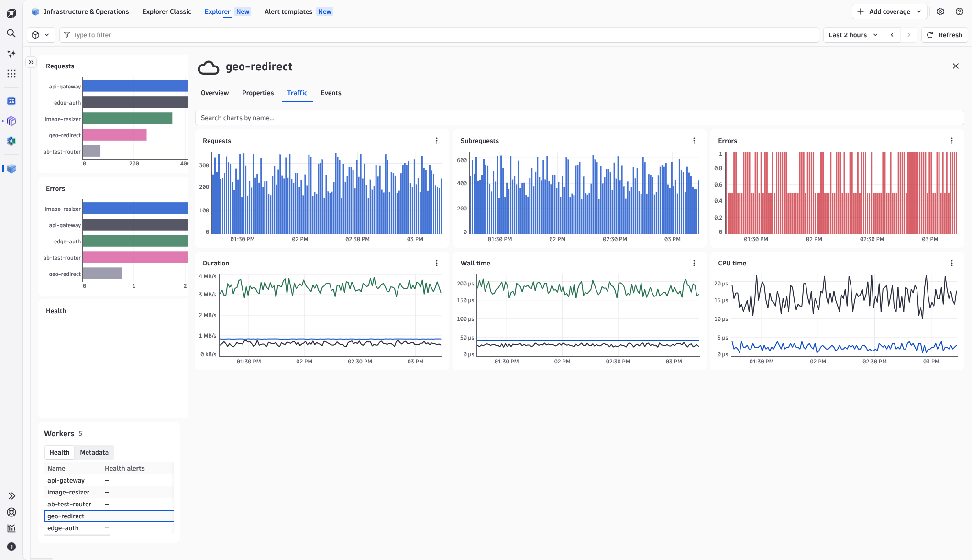972x560 pixels.
Task: Open the Dynatrace home logo
Action: pos(11,13)
